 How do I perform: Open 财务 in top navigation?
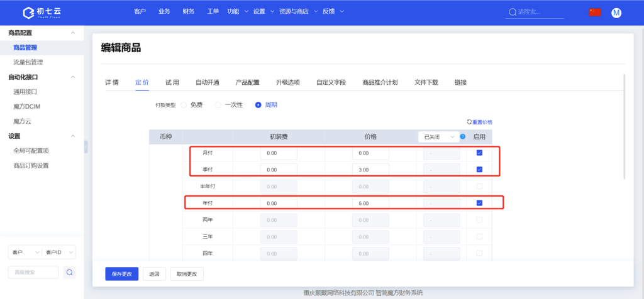189,11
